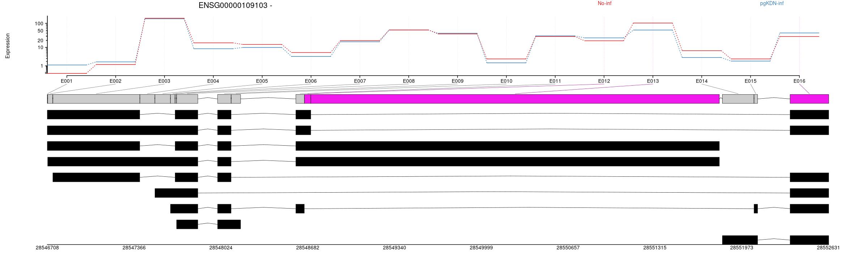The height and width of the screenshot is (253, 868).
Task: Click genomic coordinate 28549999
Action: [x=481, y=248]
